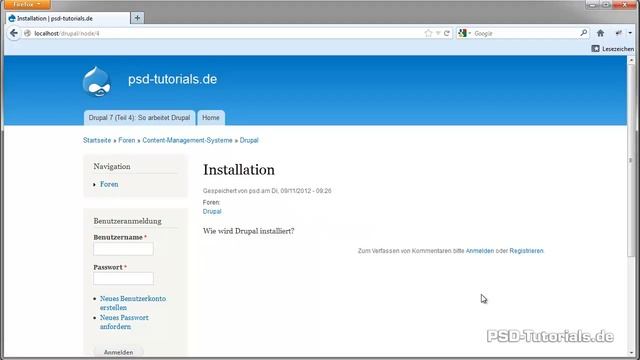Image resolution: width=640 pixels, height=360 pixels.
Task: Click the vertical scrollbar up arrow
Action: 631,60
